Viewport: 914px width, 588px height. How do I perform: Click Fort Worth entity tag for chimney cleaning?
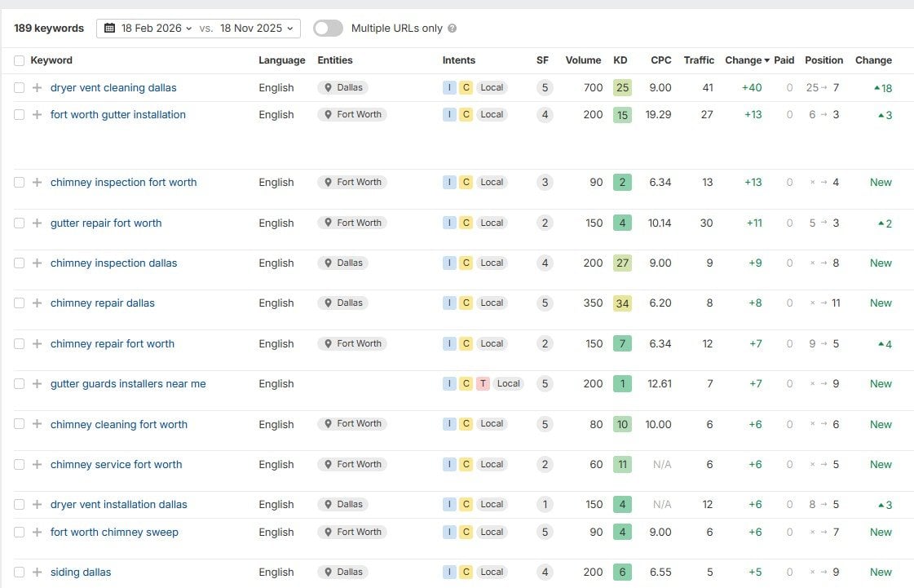coord(352,423)
